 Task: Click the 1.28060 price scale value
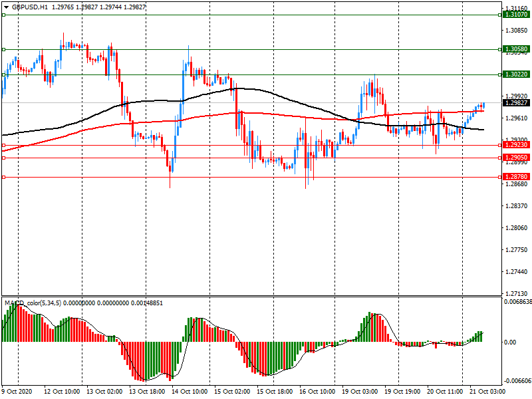click(x=517, y=227)
